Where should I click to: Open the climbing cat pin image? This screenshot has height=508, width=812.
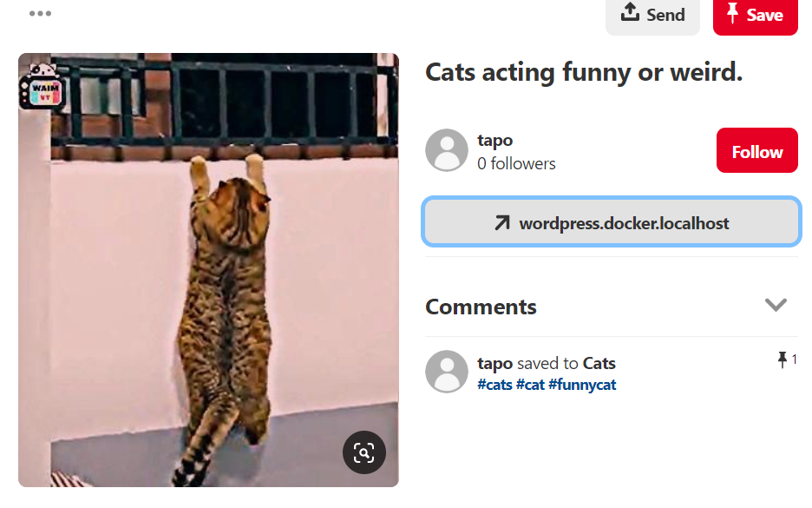coord(208,269)
